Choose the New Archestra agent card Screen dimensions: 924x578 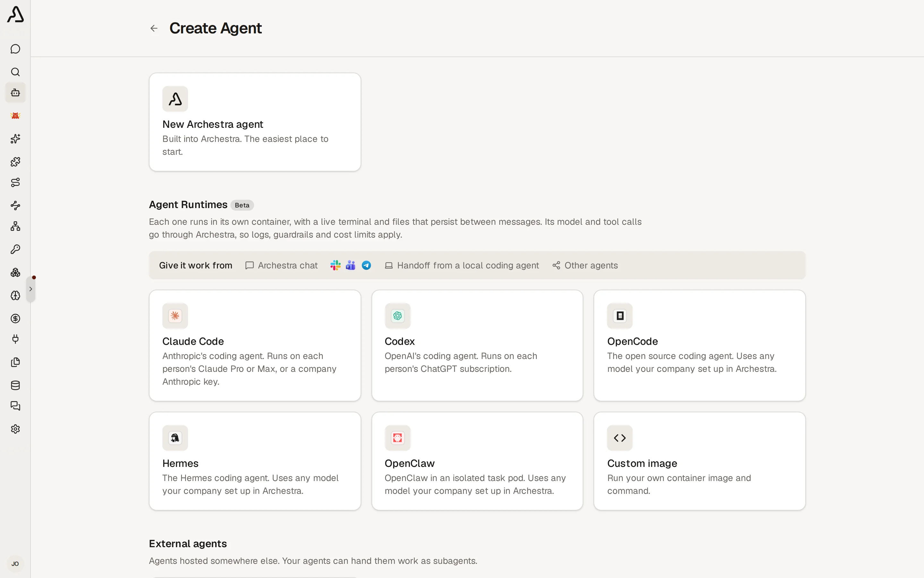tap(255, 122)
